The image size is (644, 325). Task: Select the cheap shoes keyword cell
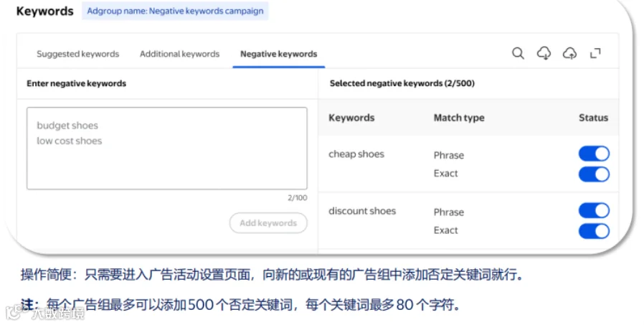(x=356, y=154)
